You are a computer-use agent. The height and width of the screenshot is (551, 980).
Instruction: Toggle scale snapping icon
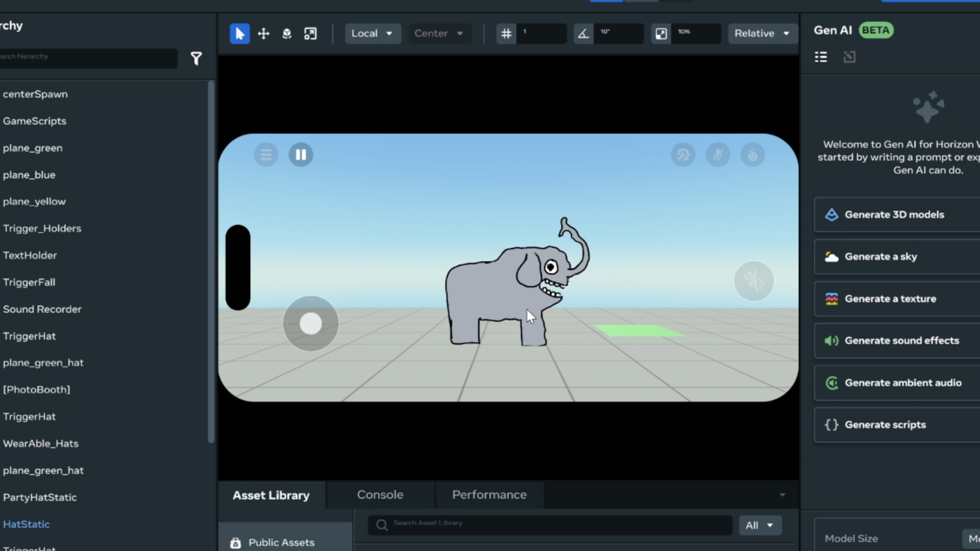(x=661, y=34)
